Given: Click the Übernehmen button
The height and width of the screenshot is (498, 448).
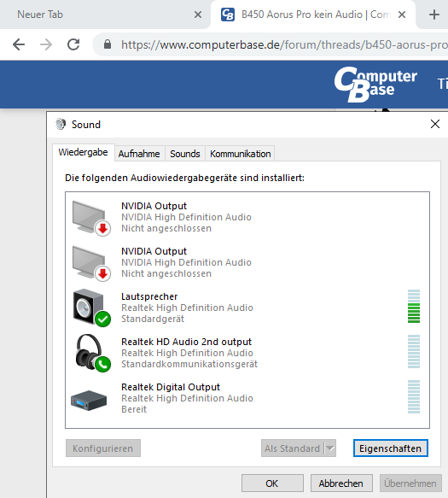Looking at the screenshot, I should click(410, 483).
